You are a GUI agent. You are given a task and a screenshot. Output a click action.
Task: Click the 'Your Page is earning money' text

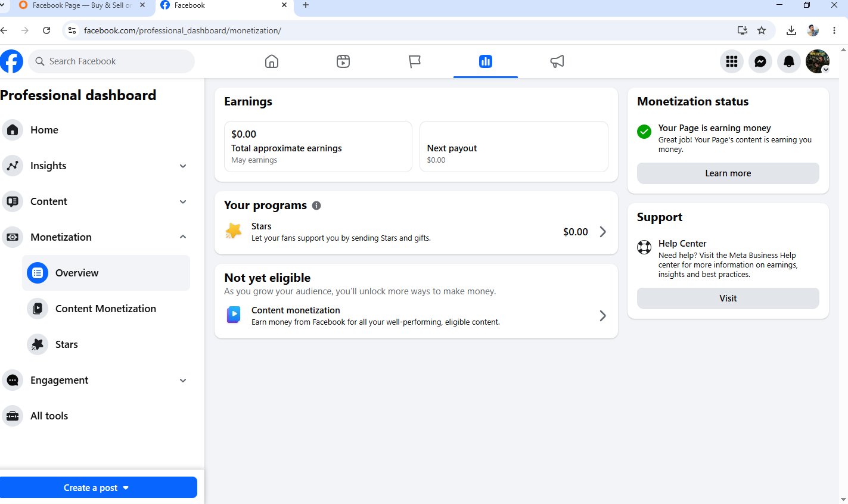(715, 128)
